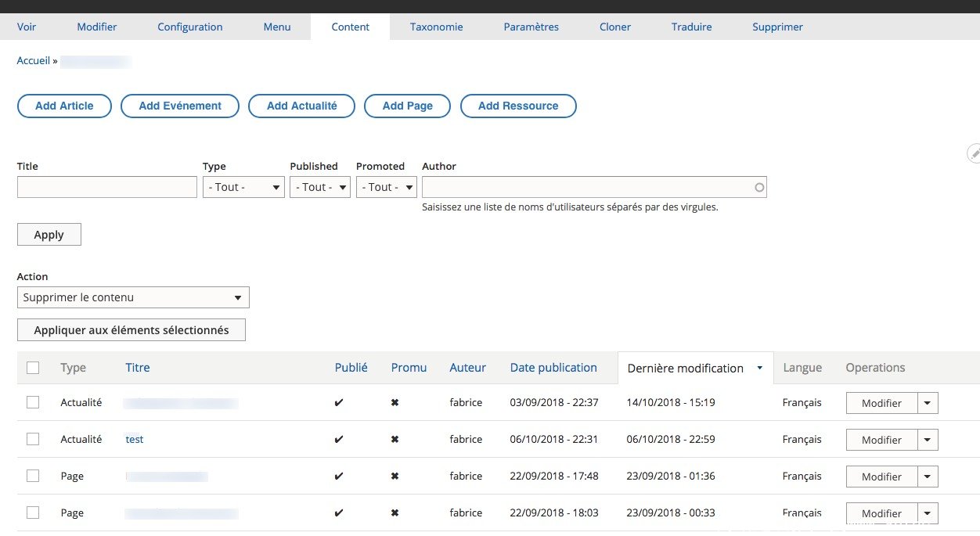Screen dimensions: 980x536
Task: Toggle the select-all checkbox in table header
Action: coord(33,368)
